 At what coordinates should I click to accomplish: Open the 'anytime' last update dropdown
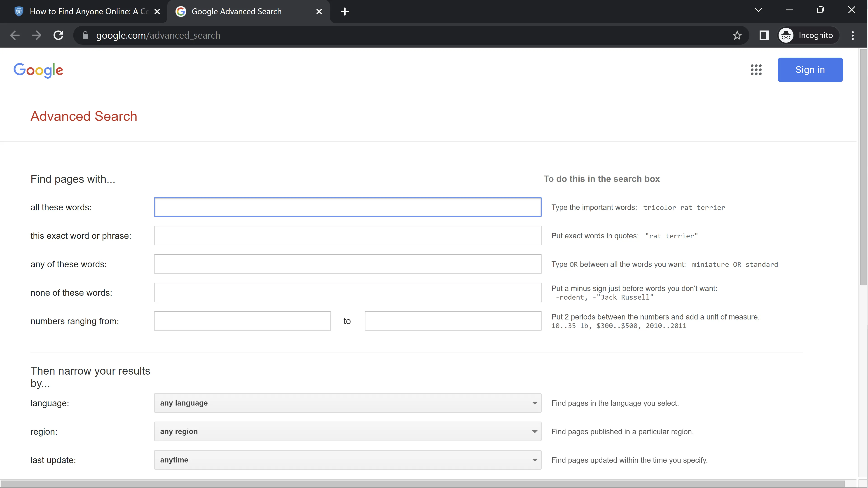coord(347,460)
